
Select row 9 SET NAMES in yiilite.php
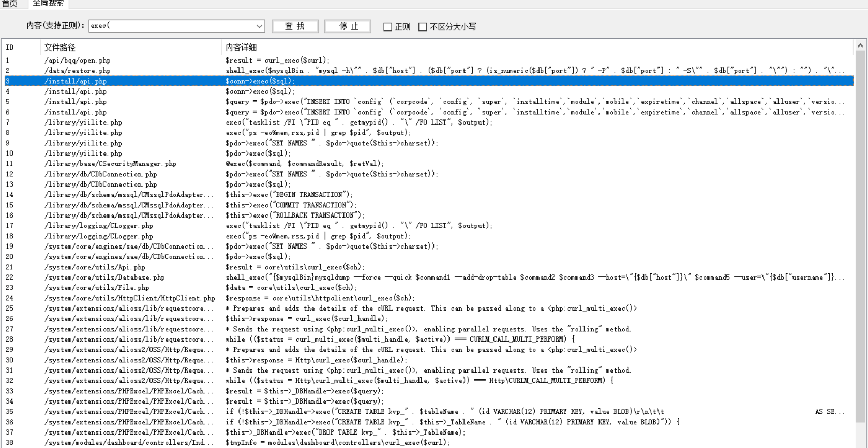tap(429, 143)
